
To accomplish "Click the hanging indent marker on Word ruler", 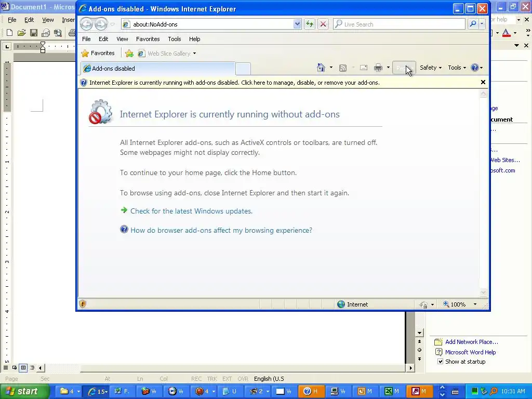I will 43,48.
